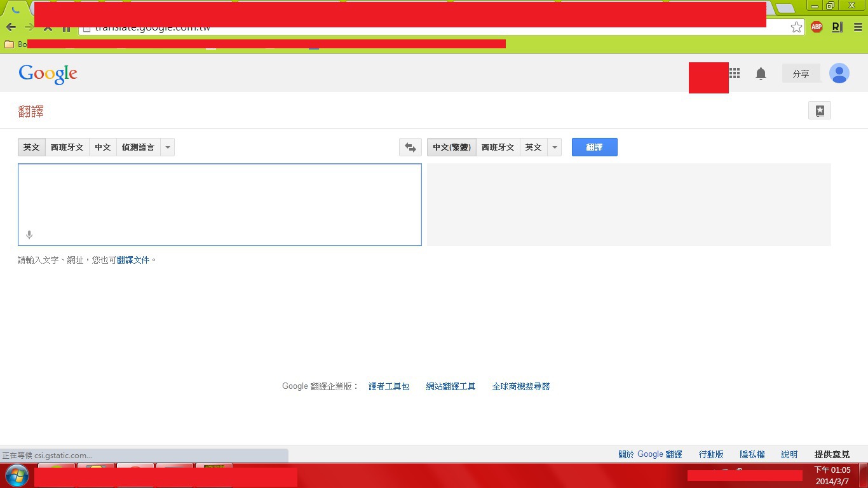Select 英文 as the target language
The width and height of the screenshot is (868, 488).
(534, 147)
